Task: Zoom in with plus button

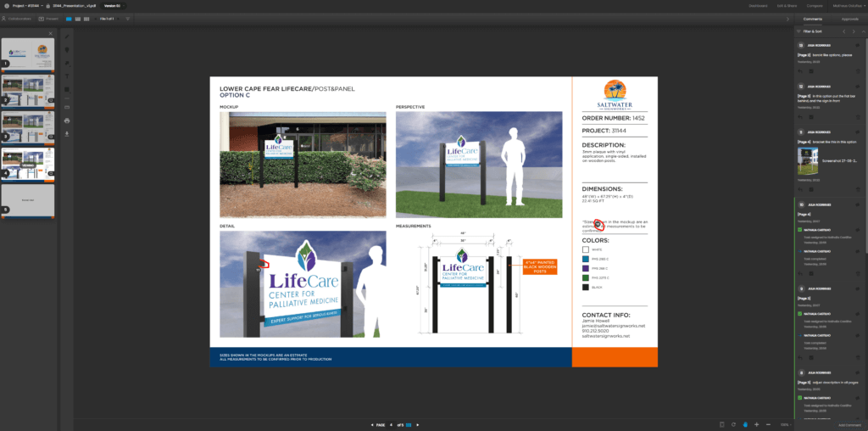Action: tap(757, 424)
